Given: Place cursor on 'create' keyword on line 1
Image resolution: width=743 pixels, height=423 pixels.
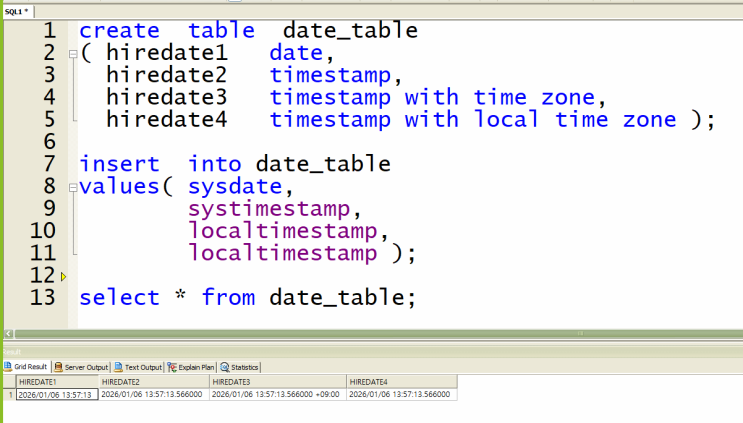Looking at the screenshot, I should coord(119,31).
